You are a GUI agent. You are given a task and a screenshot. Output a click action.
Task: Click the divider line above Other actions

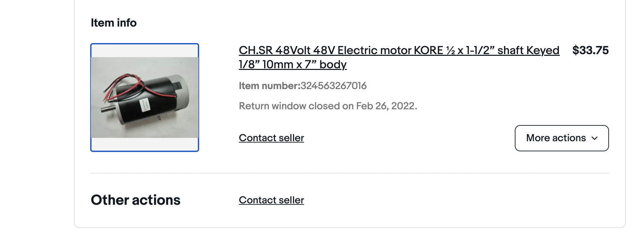click(x=350, y=173)
